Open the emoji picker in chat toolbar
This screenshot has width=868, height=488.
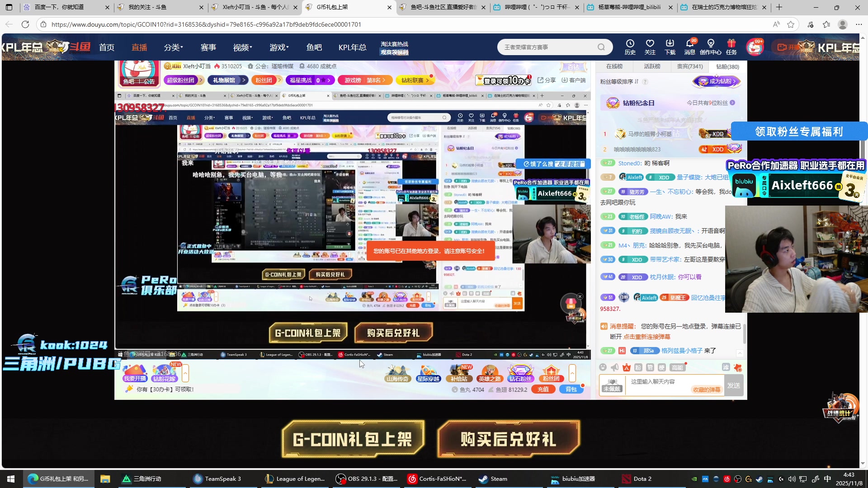tap(603, 367)
